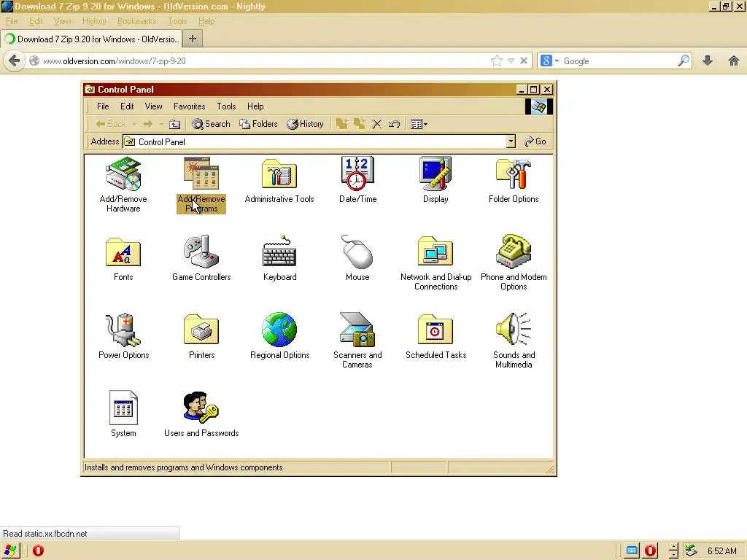Open Game Controllers applet
The image size is (747, 560).
[201, 259]
